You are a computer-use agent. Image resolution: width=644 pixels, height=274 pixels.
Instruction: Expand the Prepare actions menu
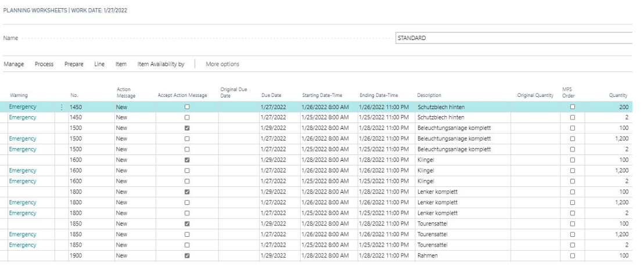click(x=74, y=64)
